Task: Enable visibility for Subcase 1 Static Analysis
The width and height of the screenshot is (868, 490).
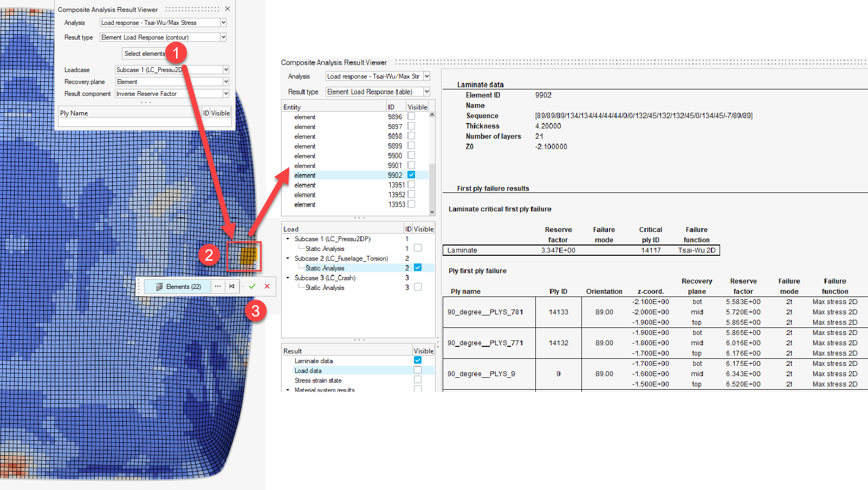Action: [x=418, y=248]
